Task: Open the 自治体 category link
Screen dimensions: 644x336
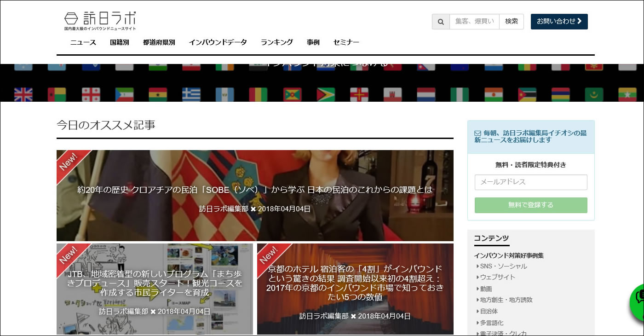Action: (x=489, y=312)
